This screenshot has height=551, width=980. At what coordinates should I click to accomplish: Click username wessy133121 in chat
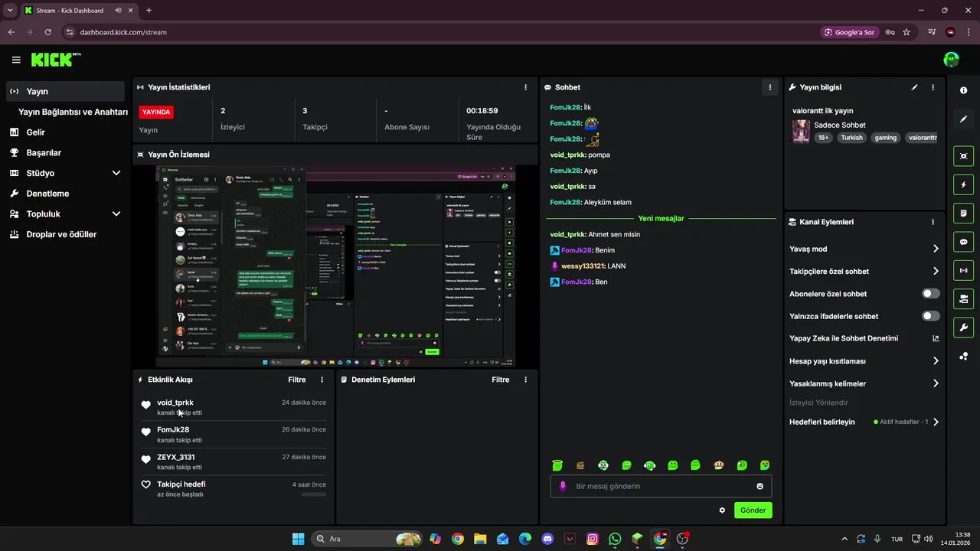(583, 266)
